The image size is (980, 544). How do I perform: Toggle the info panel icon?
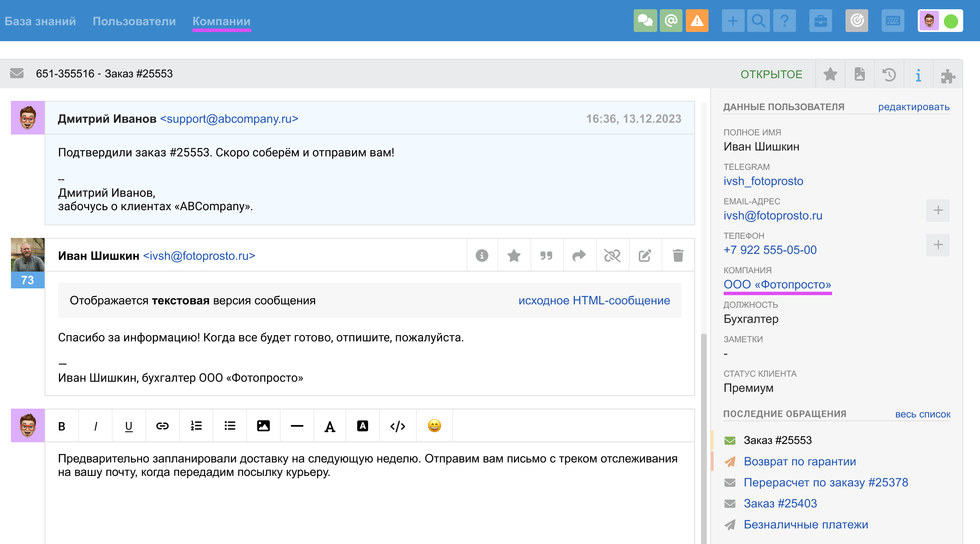coord(918,74)
